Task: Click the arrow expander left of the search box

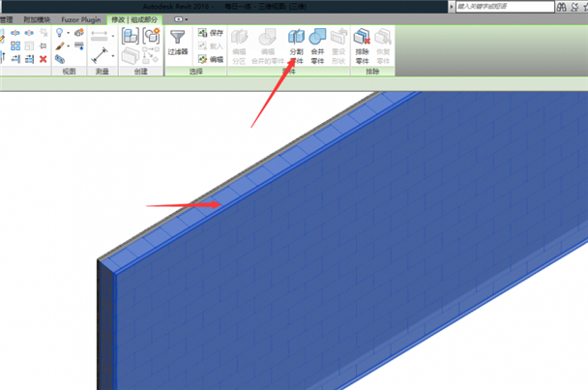Action: [x=451, y=7]
